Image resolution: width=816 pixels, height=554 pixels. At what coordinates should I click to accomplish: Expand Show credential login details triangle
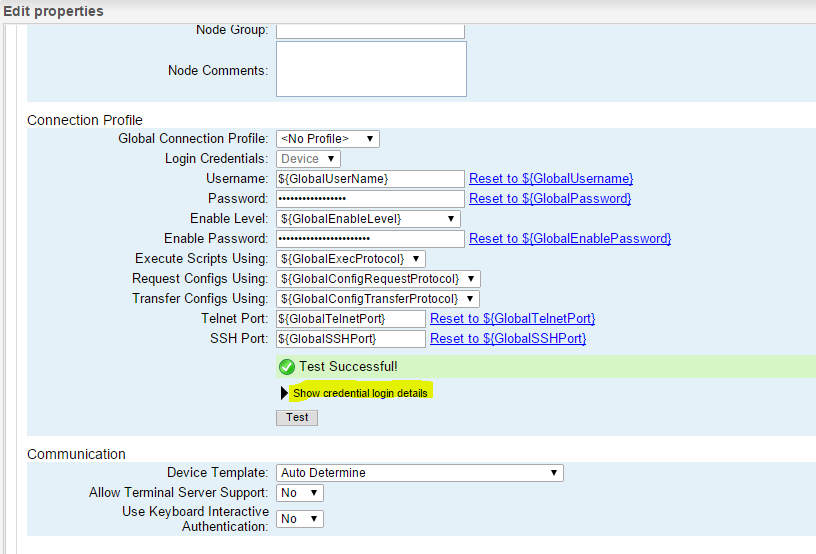(284, 393)
